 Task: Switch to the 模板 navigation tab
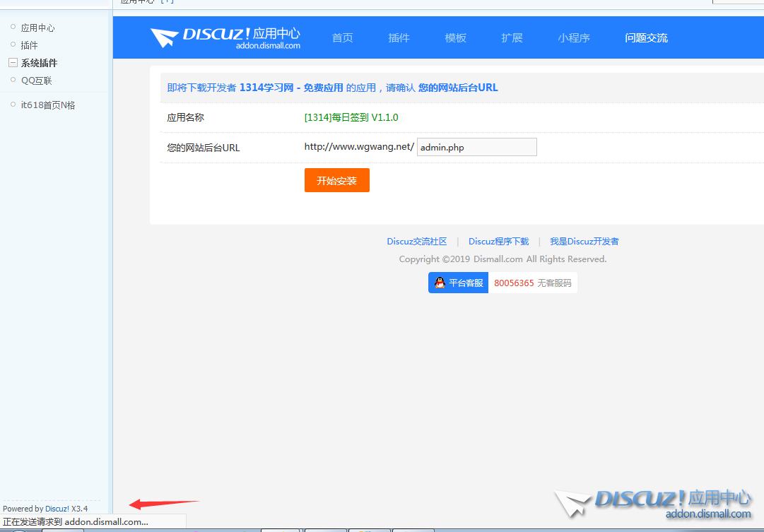455,38
